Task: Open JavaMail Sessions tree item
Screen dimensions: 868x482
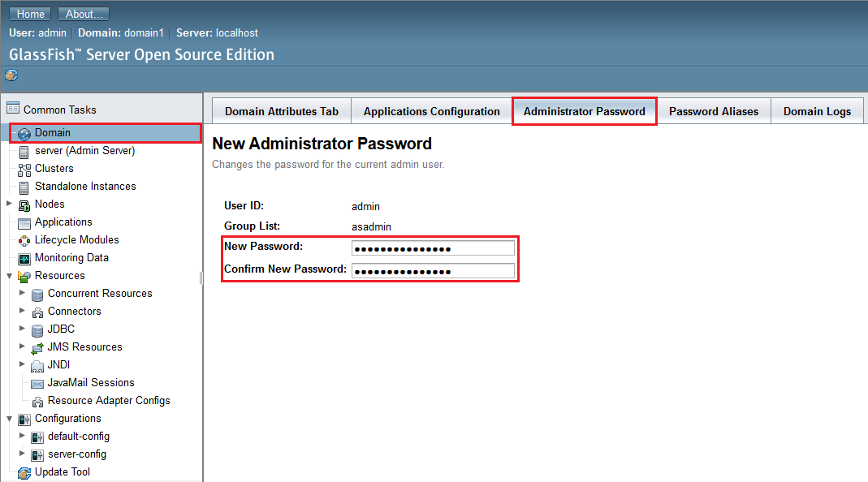Action: pyautogui.click(x=91, y=382)
